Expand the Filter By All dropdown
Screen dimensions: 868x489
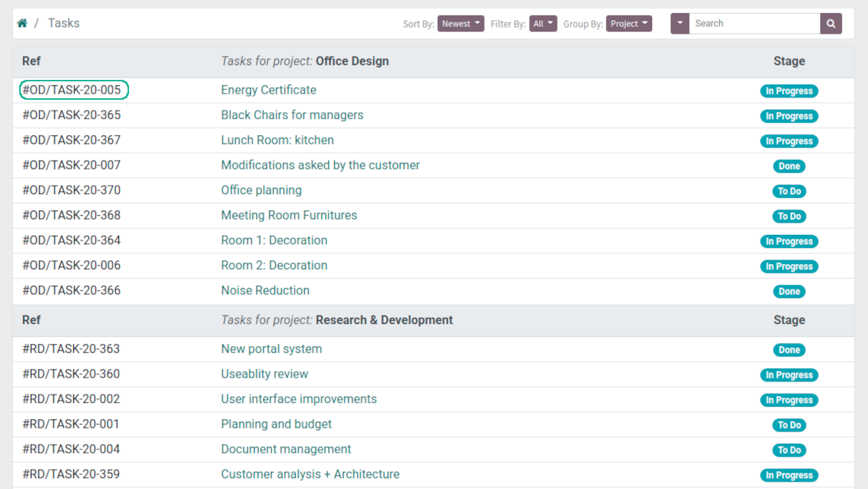(x=543, y=24)
